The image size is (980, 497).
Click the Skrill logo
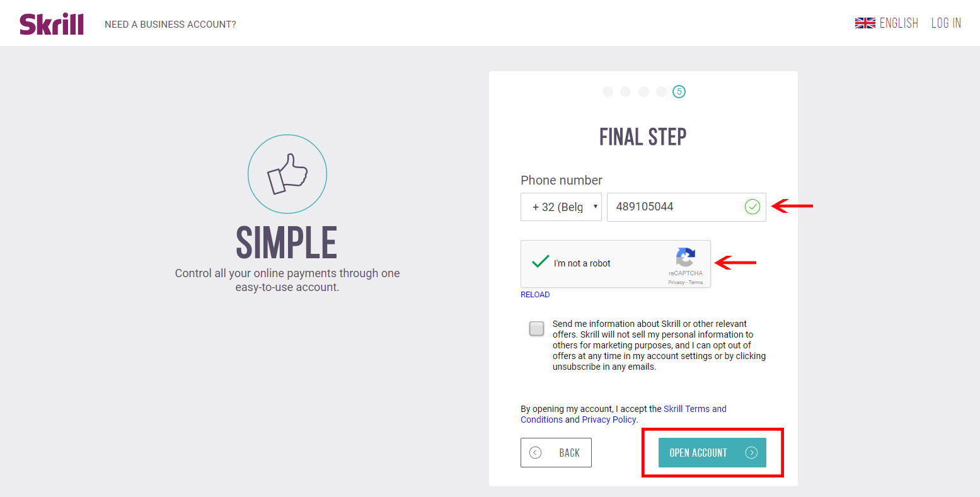(52, 24)
